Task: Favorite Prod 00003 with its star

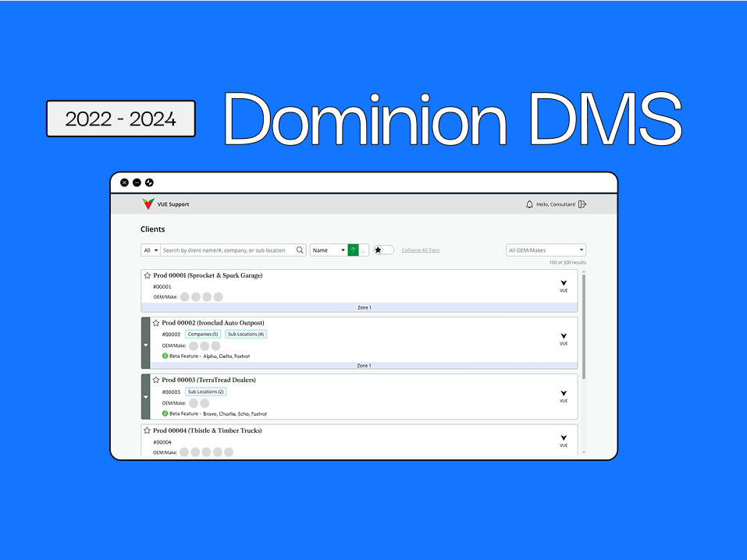Action: click(156, 380)
